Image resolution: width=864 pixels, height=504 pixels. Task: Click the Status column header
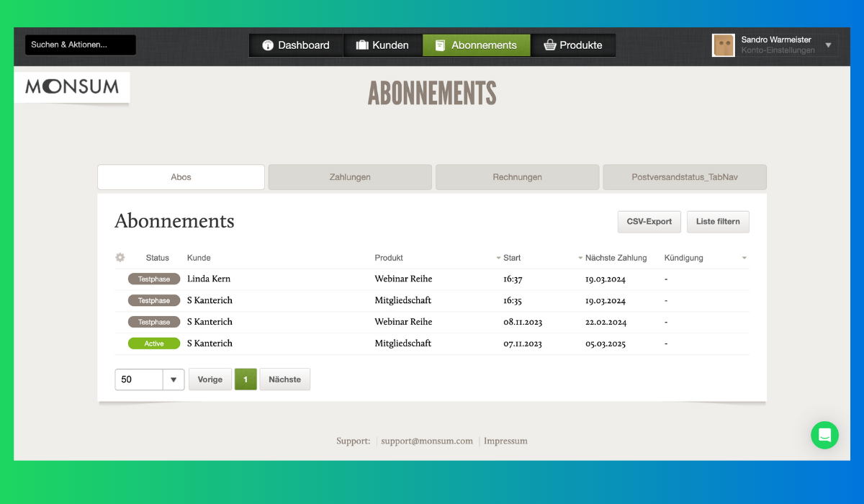click(x=157, y=258)
